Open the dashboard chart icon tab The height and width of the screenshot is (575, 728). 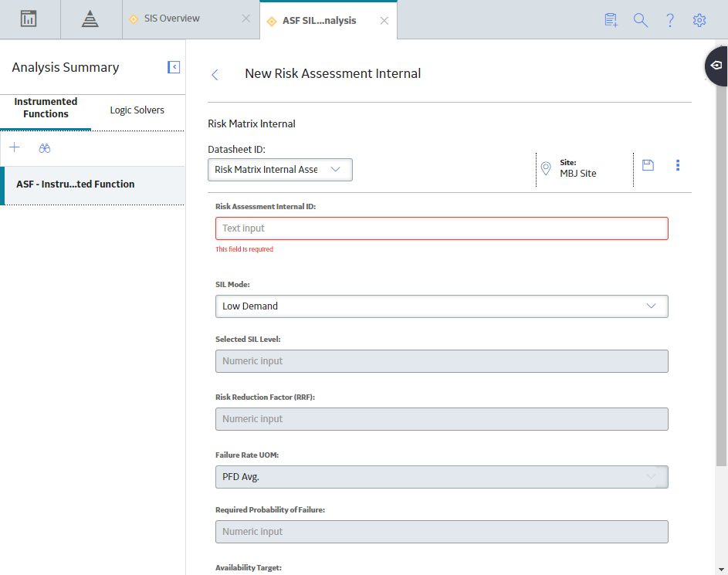pos(29,19)
